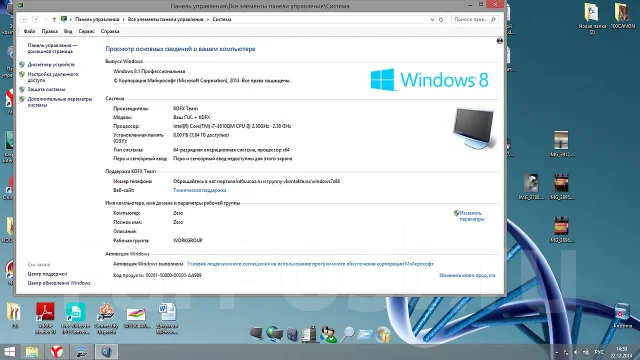This screenshot has width=640, height=360.
Task: Open the Файл menu
Action: (29, 31)
